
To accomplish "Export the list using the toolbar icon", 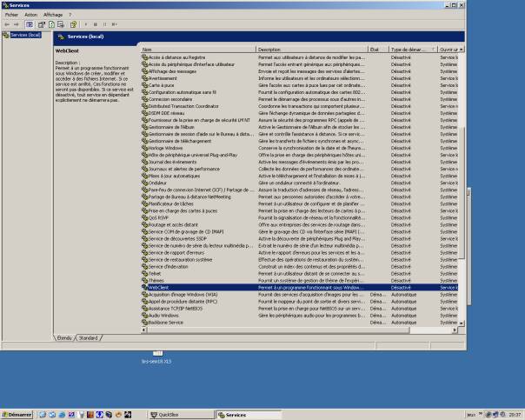I will [x=61, y=24].
